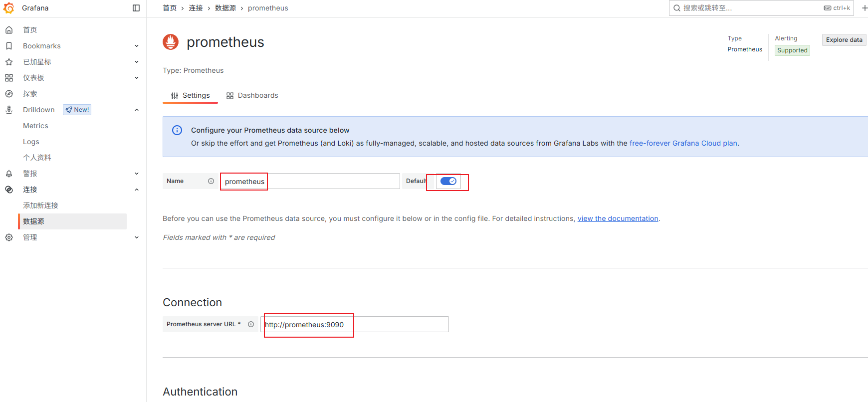Click the 探索 compass icon
The width and height of the screenshot is (868, 402).
[x=9, y=94]
